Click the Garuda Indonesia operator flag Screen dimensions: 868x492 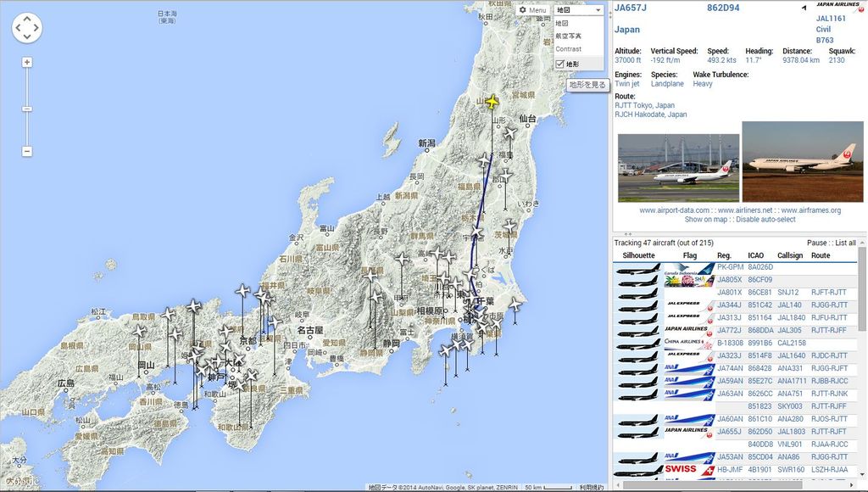[x=689, y=269]
